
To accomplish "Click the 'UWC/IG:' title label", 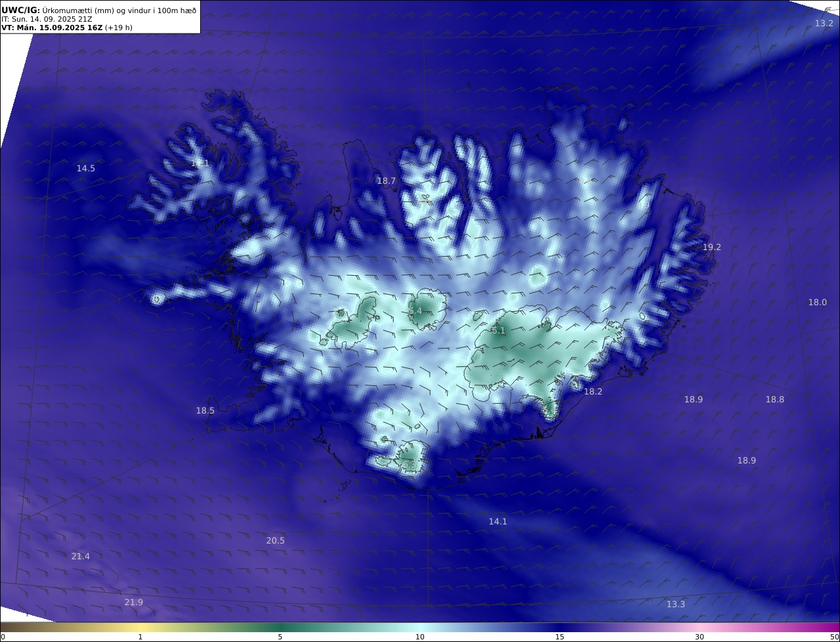I will [21, 10].
